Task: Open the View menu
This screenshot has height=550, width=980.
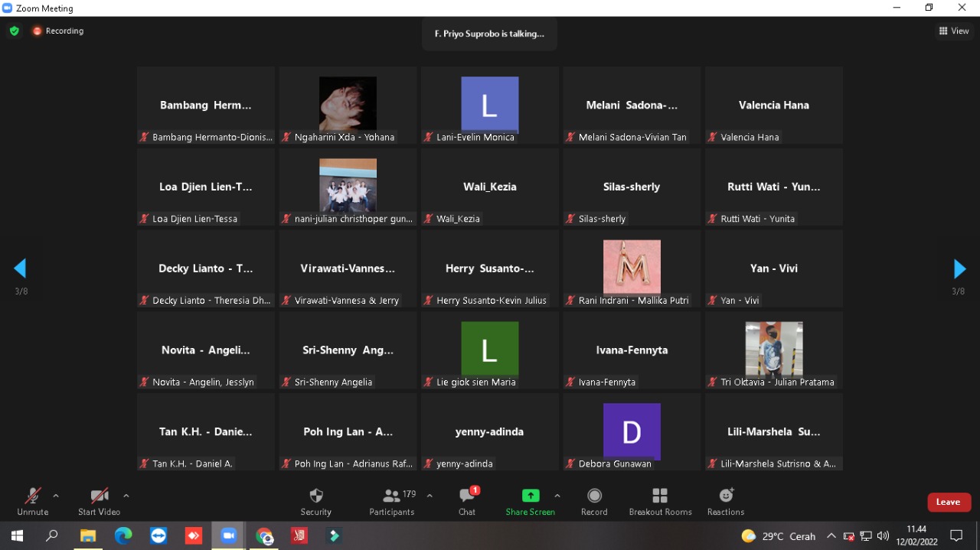Action: (954, 31)
